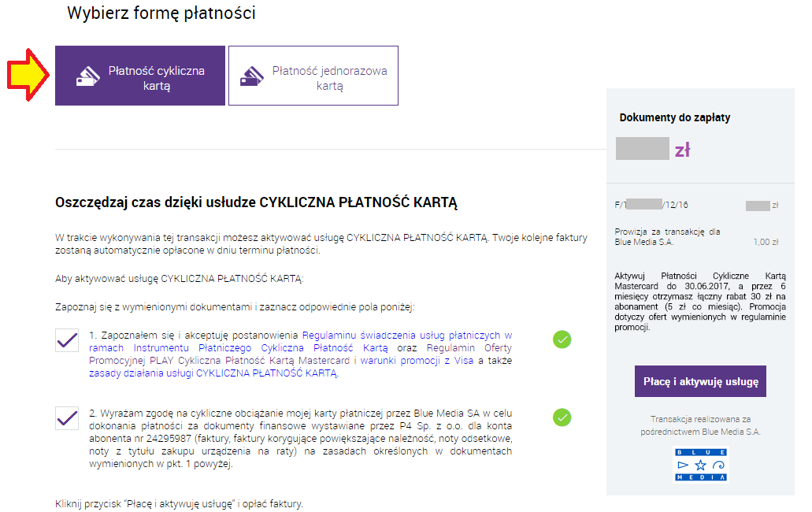Click green confirmation checkmark beside consent 1

click(562, 339)
